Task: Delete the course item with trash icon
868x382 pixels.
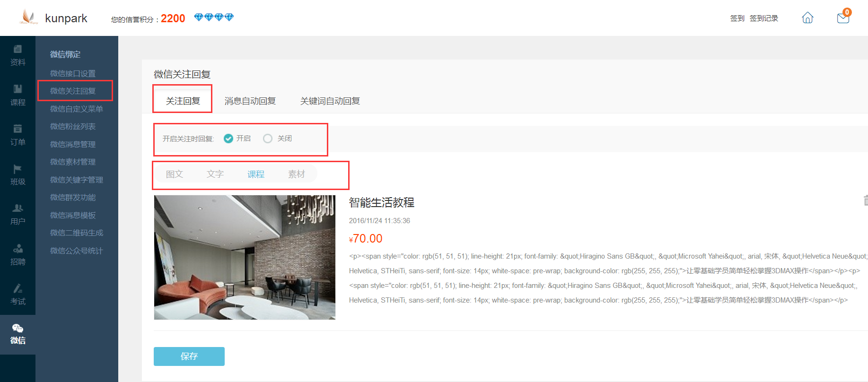Action: point(865,200)
